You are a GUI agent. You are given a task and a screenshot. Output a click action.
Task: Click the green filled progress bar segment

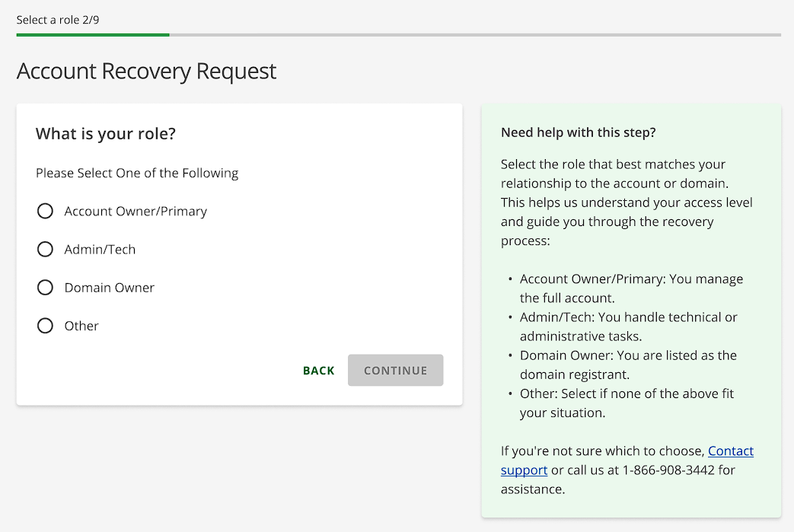point(93,34)
